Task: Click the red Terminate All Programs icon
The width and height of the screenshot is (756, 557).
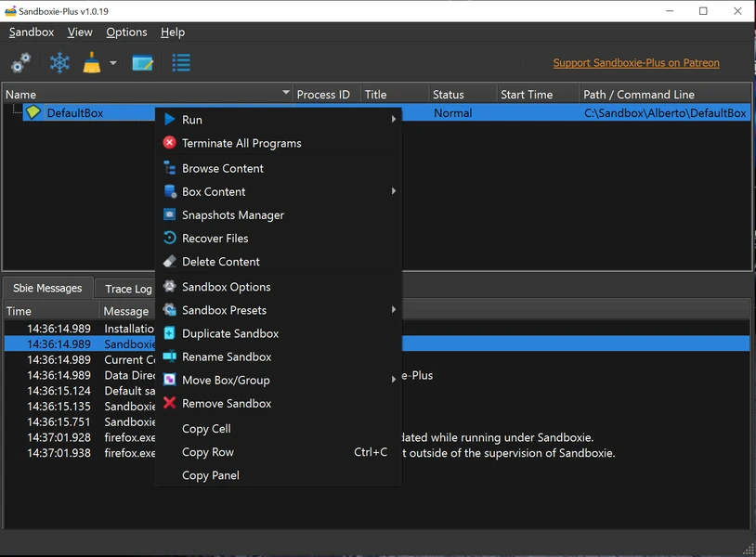Action: pyautogui.click(x=169, y=143)
